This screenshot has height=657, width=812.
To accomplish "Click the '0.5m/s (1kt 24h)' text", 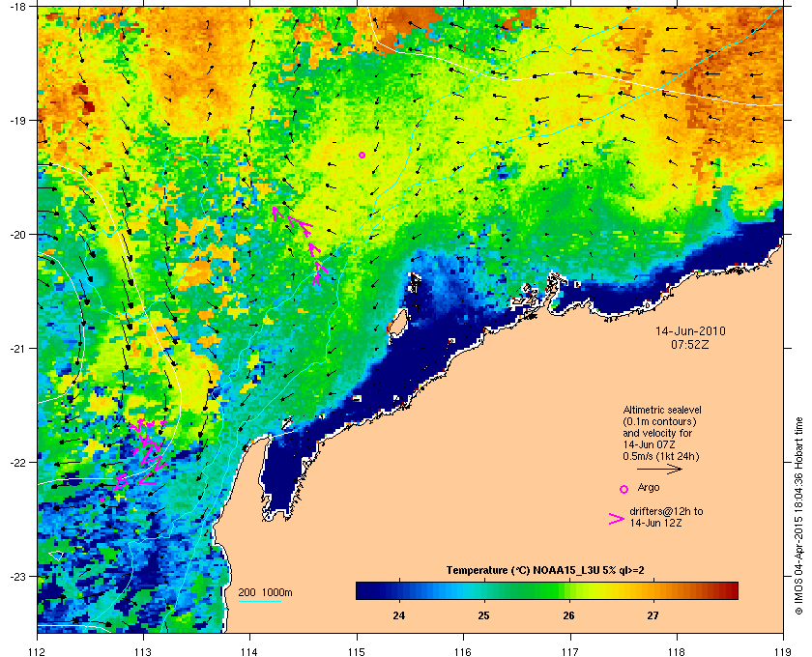I will [661, 457].
